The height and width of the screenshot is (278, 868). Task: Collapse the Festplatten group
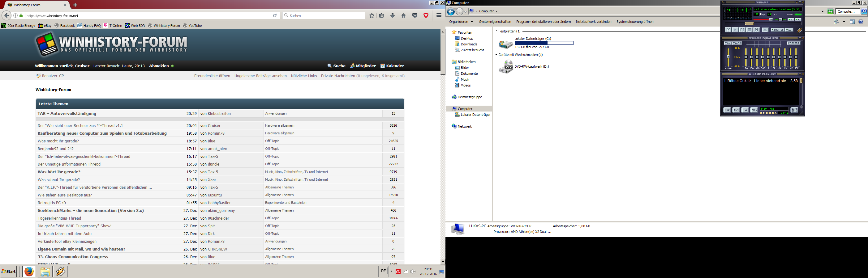coord(496,31)
